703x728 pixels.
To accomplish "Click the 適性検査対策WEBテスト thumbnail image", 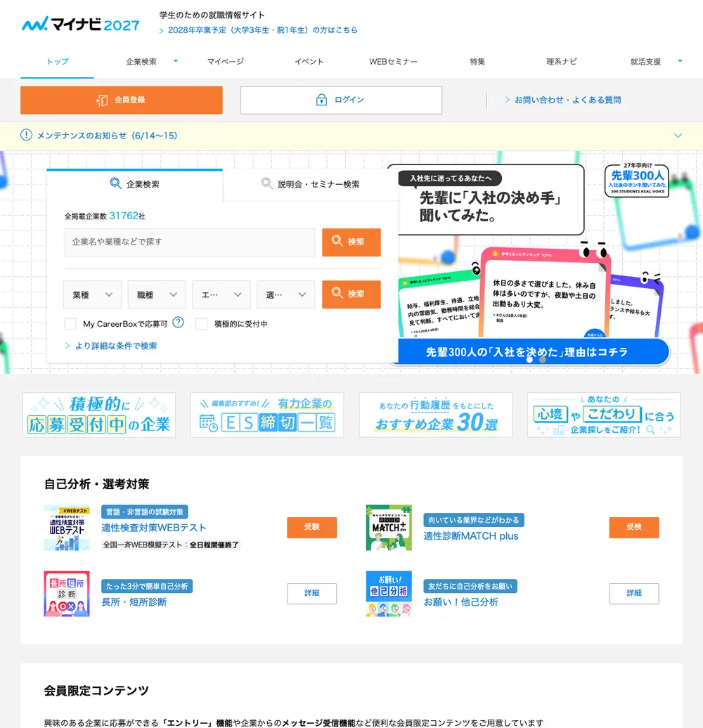I will point(67,528).
